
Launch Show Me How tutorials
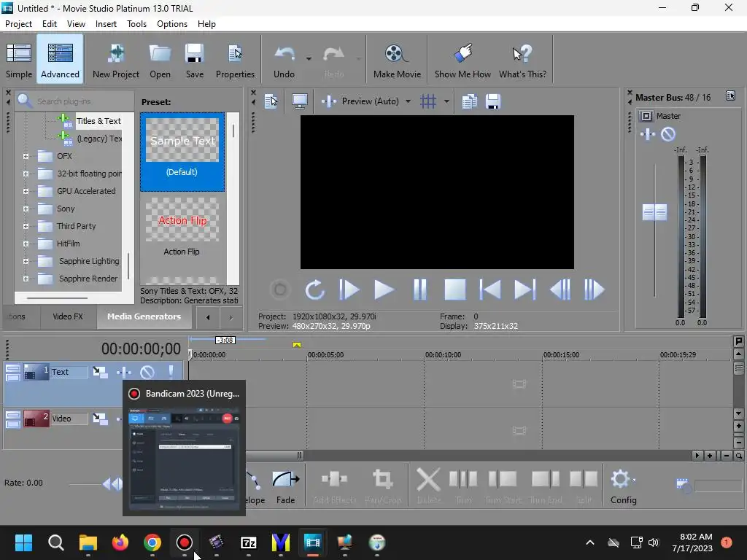coord(462,61)
